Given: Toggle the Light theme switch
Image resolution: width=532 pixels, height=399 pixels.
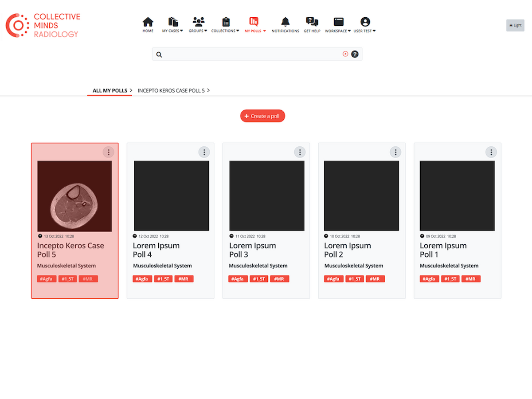Looking at the screenshot, I should [515, 25].
